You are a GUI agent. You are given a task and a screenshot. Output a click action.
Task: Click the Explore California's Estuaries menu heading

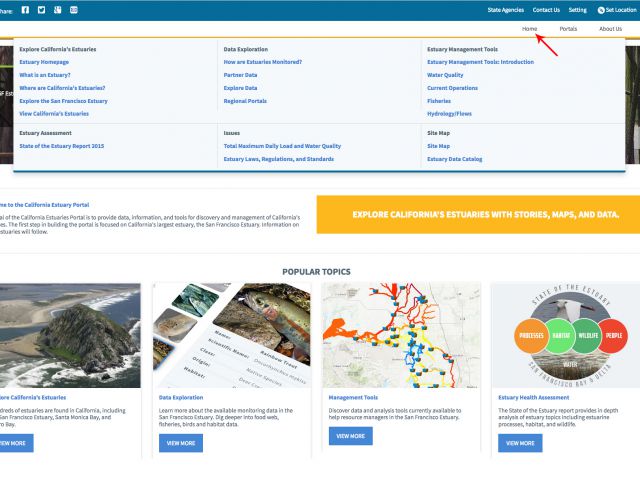[58, 49]
